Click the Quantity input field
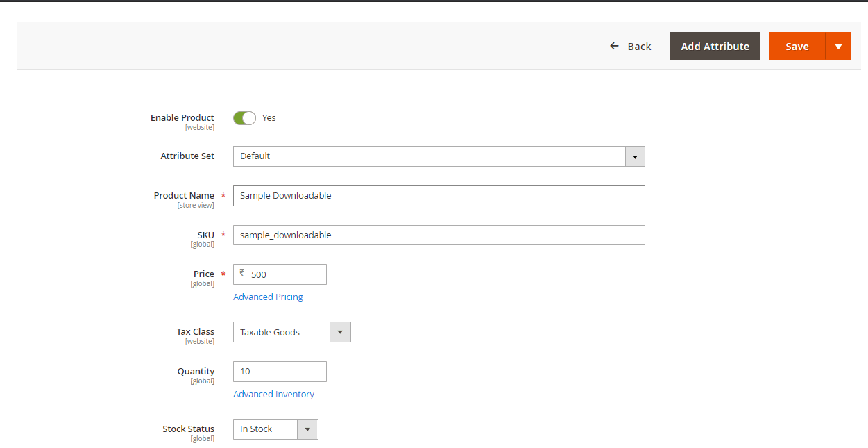This screenshot has height=448, width=868. click(280, 372)
